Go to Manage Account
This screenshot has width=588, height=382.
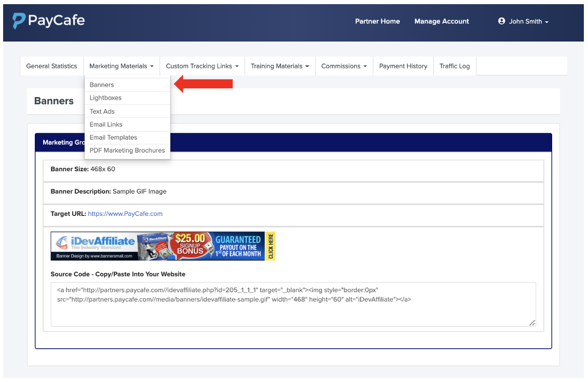442,21
